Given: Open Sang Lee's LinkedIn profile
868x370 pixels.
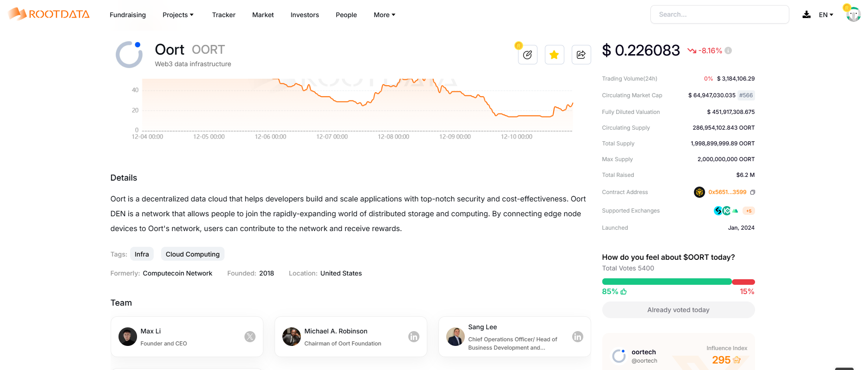Looking at the screenshot, I should pos(578,337).
